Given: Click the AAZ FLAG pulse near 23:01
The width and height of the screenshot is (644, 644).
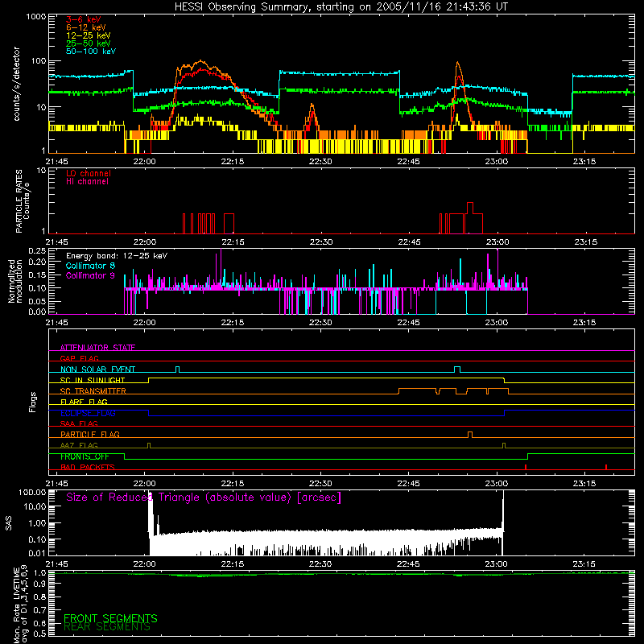Looking at the screenshot, I should (504, 445).
